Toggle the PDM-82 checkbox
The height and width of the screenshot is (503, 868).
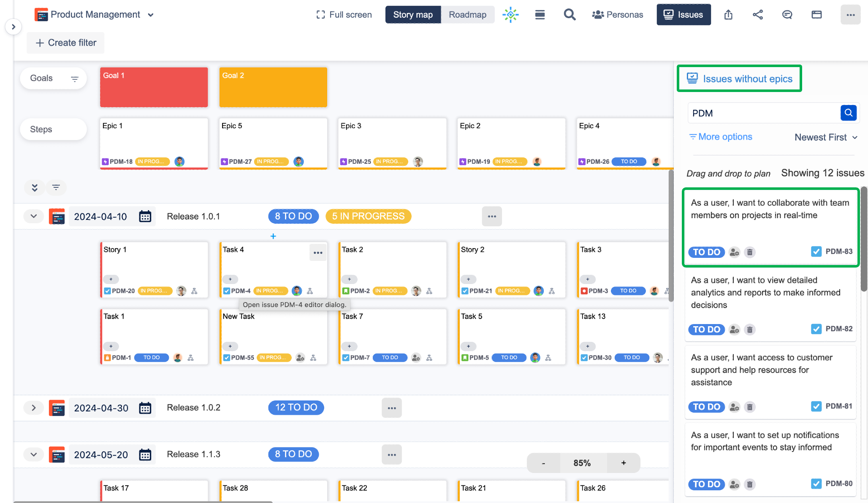816,329
